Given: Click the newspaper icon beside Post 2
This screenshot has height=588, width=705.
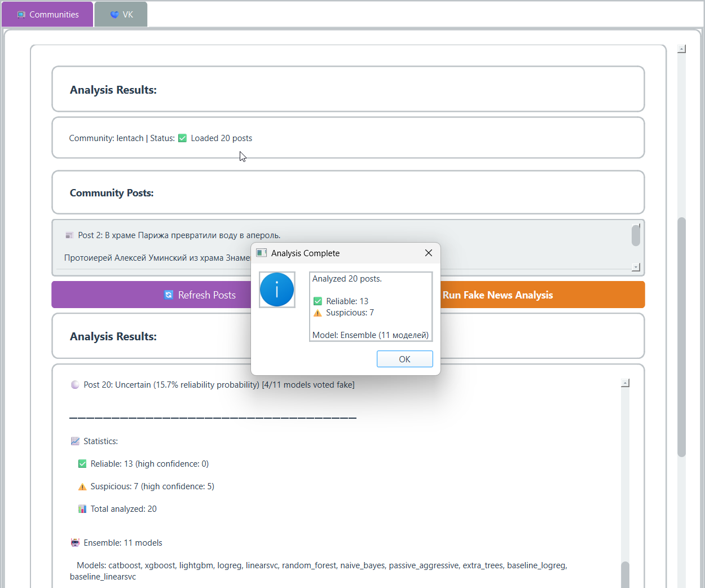Looking at the screenshot, I should click(69, 235).
